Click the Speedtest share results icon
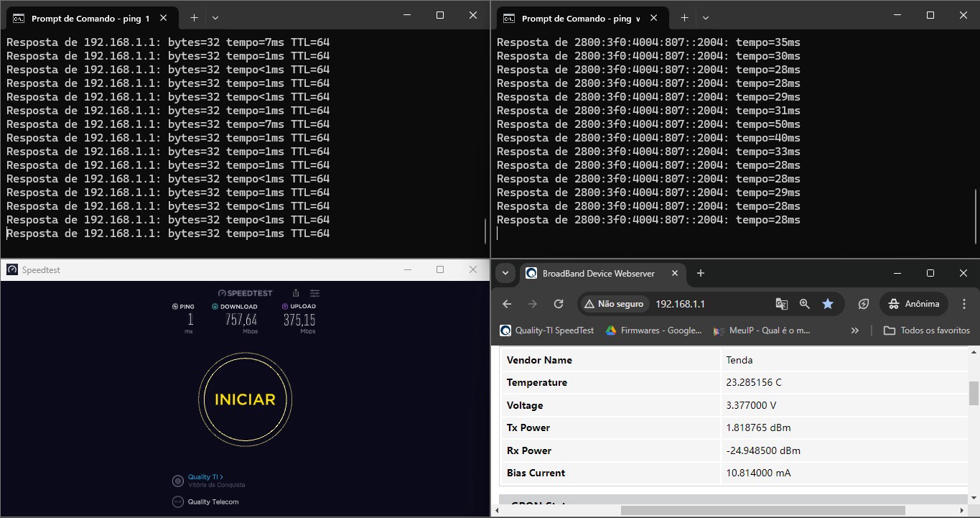This screenshot has height=518, width=980. (296, 293)
